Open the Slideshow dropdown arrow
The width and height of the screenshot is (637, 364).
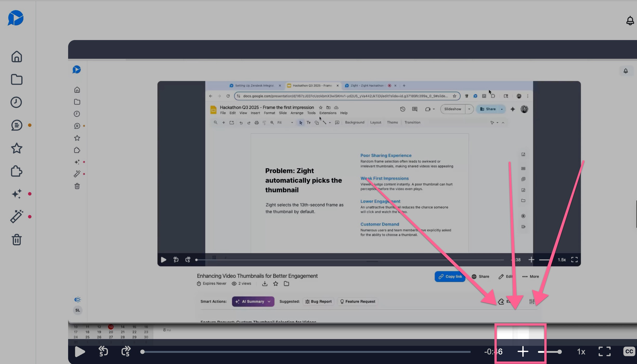click(x=469, y=109)
